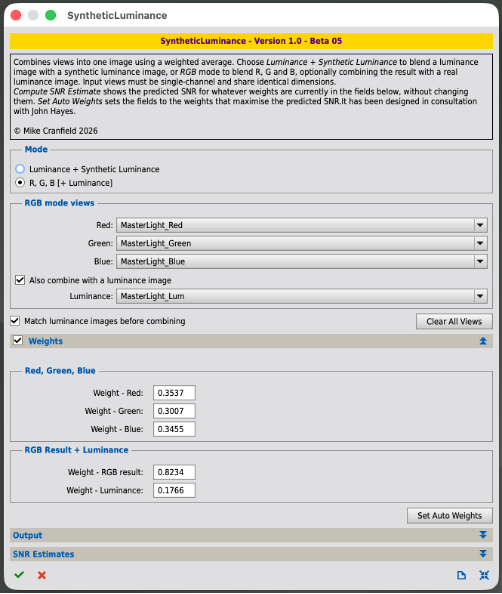Click the Clear All Views button
Viewport: 502px width, 594px height.
454,321
